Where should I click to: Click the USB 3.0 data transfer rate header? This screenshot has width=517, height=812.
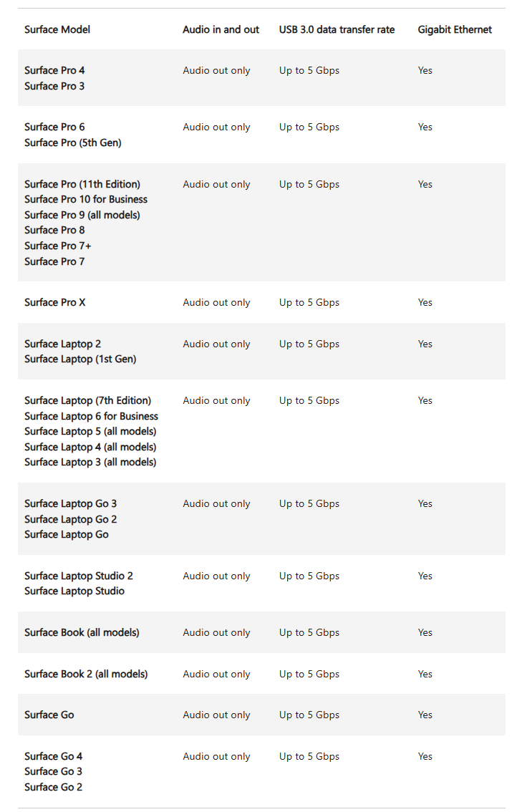(x=337, y=29)
